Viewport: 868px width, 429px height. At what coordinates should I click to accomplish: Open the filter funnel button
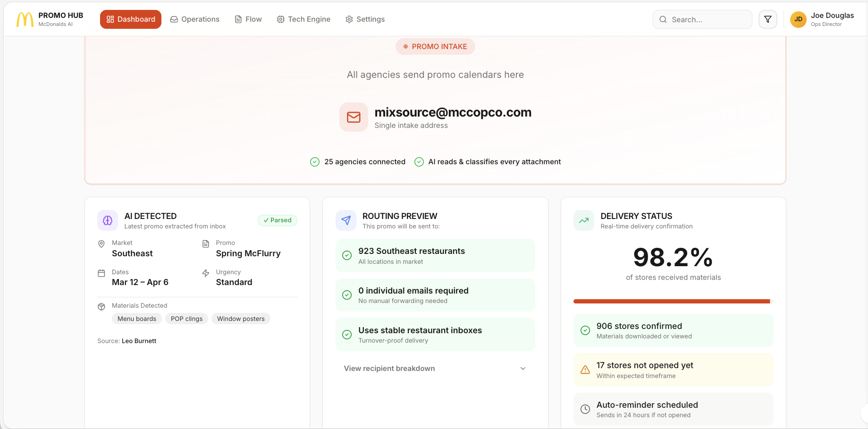coord(768,19)
